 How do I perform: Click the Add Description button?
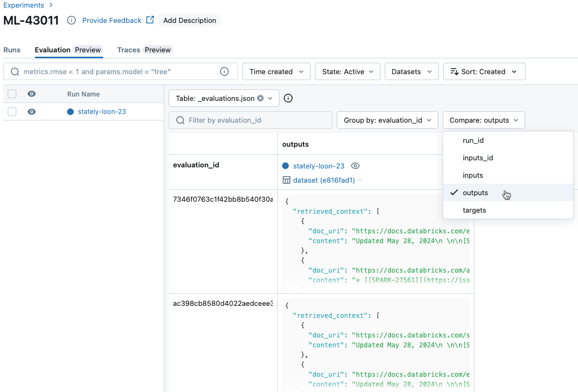pyautogui.click(x=190, y=20)
